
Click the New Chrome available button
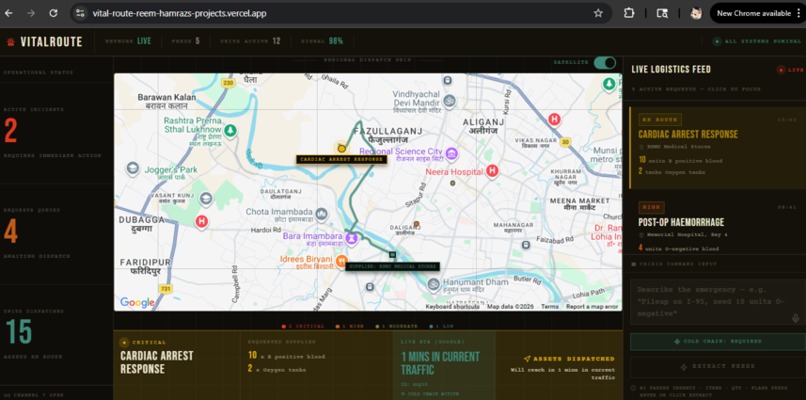754,13
